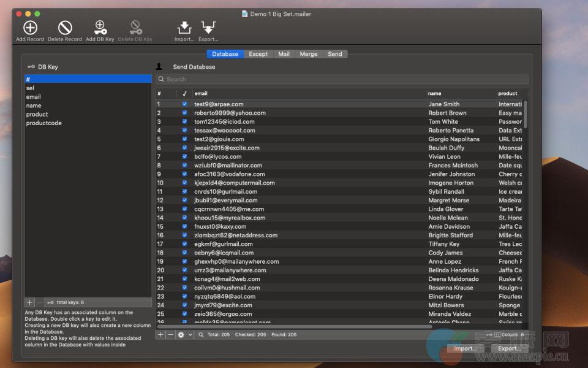Switch to the Mail tab
The height and width of the screenshot is (368, 588).
(x=284, y=54)
